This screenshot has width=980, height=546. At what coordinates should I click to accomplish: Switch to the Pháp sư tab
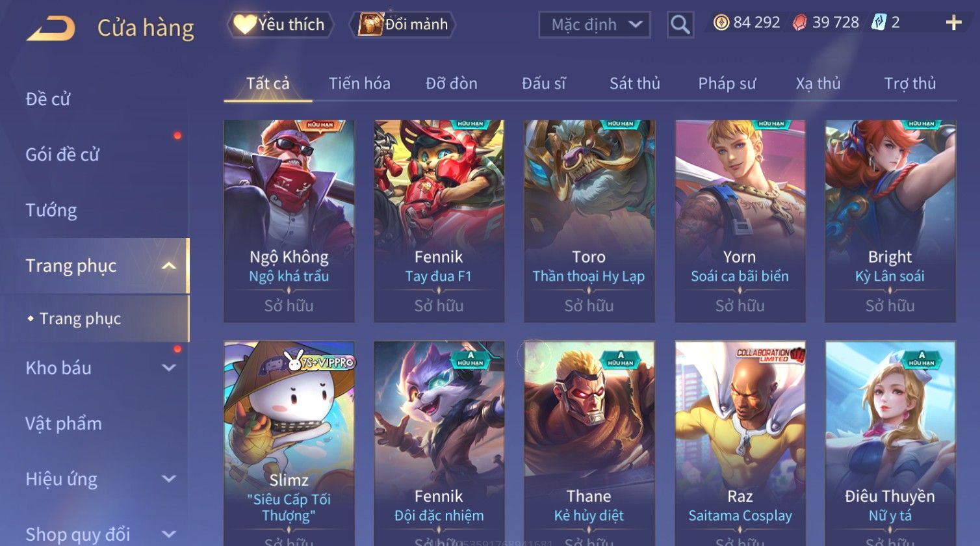727,84
